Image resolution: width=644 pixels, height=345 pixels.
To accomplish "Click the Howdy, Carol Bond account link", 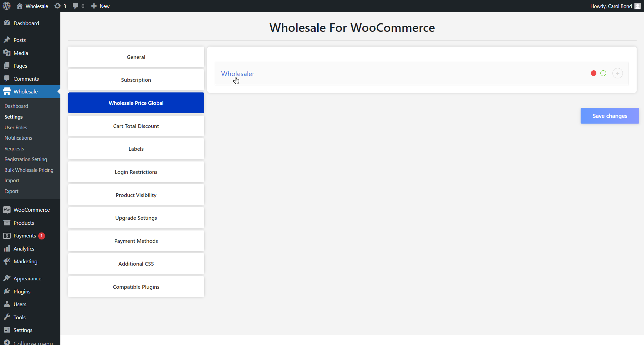I will tap(611, 6).
